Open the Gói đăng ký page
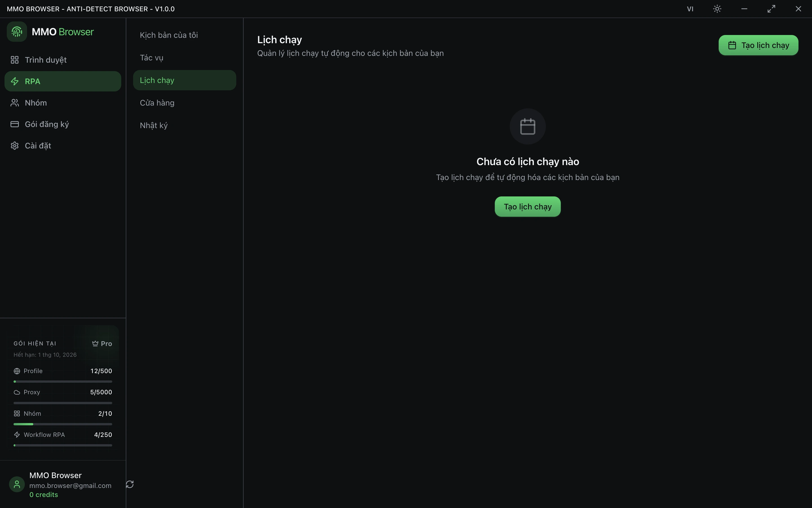 pos(63,124)
